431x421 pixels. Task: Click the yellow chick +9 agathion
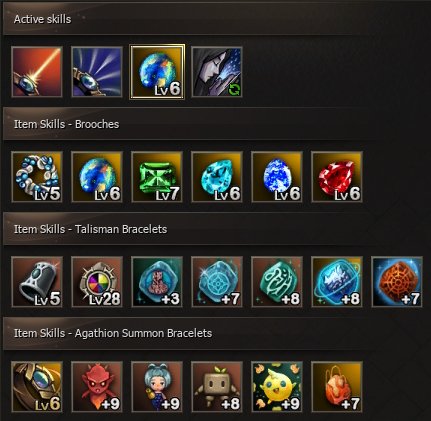(277, 387)
